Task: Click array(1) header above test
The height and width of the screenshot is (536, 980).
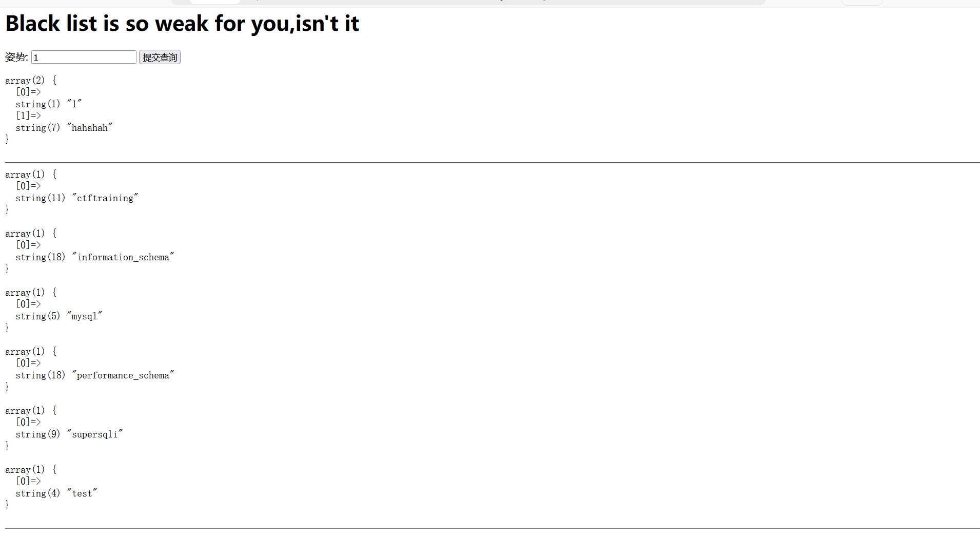Action: pyautogui.click(x=25, y=470)
